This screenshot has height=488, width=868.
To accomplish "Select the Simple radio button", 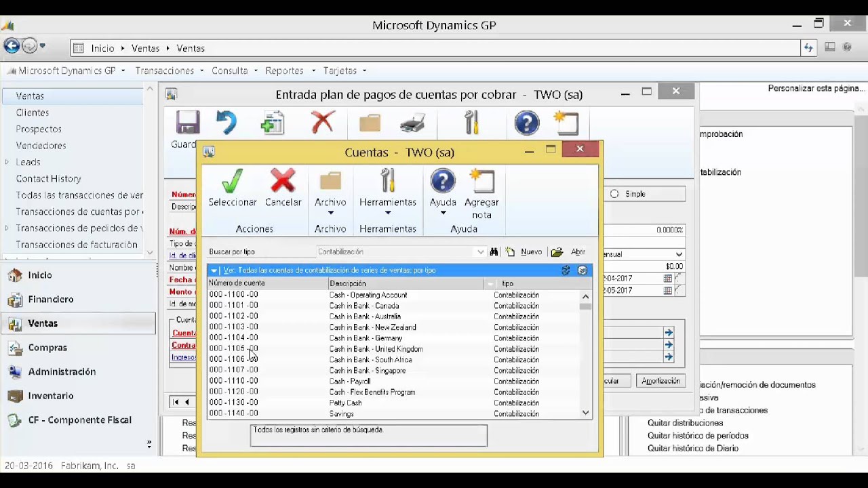I will [614, 194].
